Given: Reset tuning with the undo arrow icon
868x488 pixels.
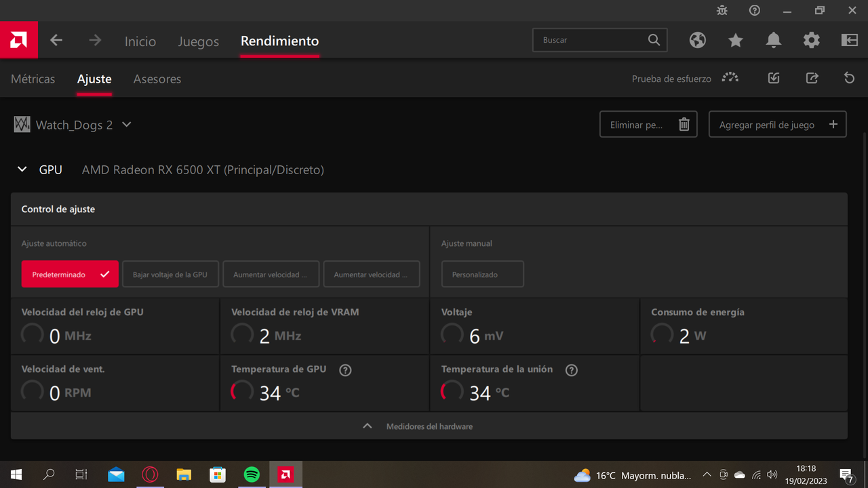Looking at the screenshot, I should pos(849,79).
